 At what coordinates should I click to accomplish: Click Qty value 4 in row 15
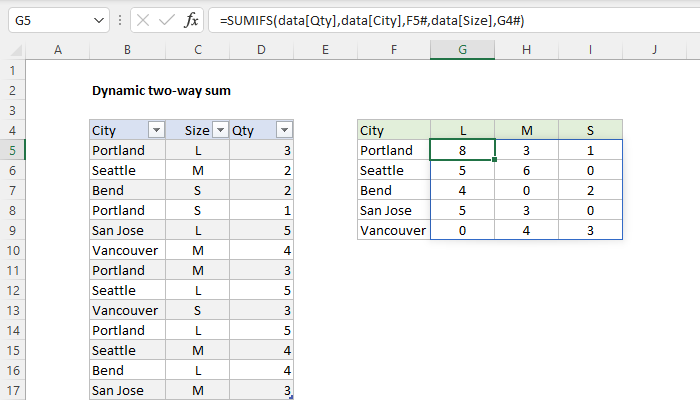click(x=262, y=350)
